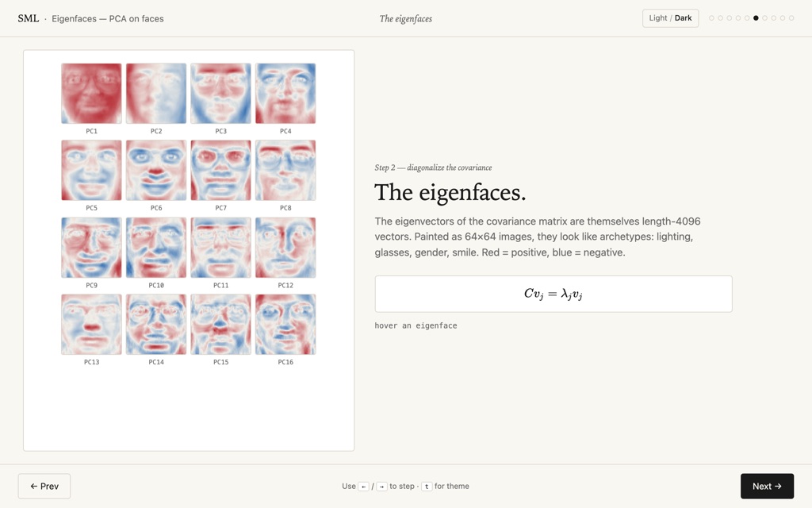This screenshot has width=812, height=508.
Task: Click the 'The eigenfaces.' main heading
Action: [450, 192]
